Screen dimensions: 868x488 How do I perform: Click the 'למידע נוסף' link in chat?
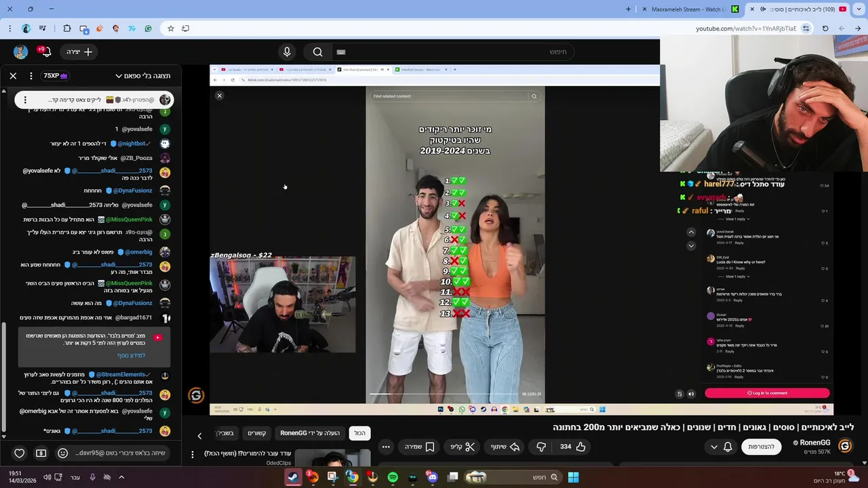(x=131, y=355)
